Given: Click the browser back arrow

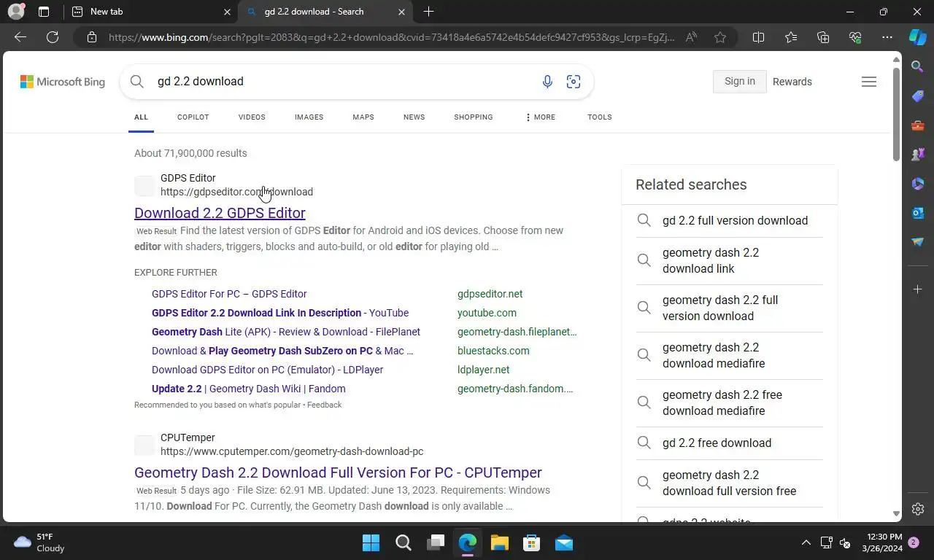Looking at the screenshot, I should tap(20, 37).
